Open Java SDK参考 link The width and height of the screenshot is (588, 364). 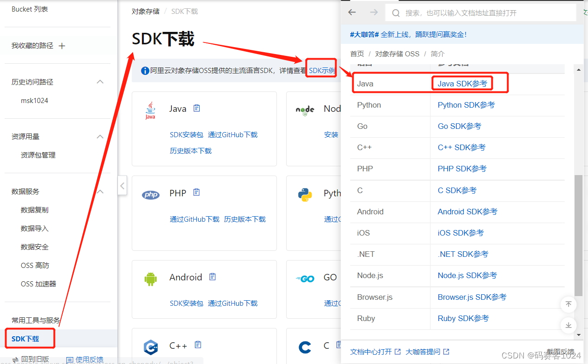click(463, 84)
